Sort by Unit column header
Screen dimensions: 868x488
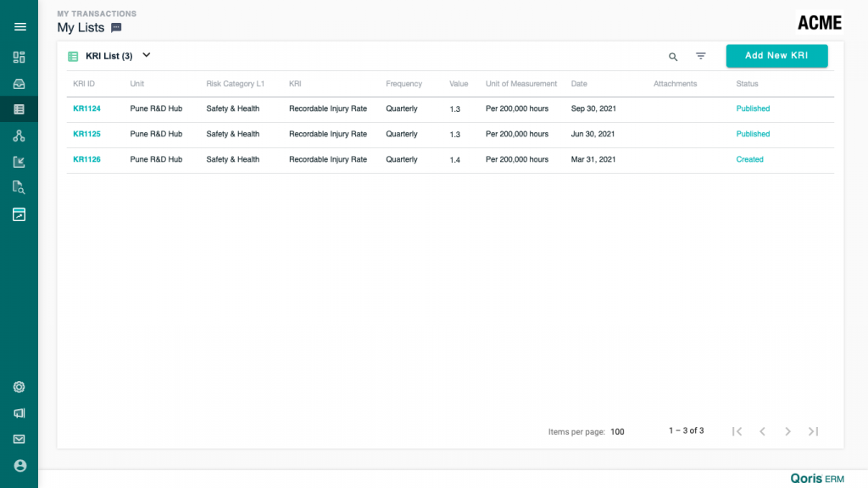pyautogui.click(x=136, y=84)
